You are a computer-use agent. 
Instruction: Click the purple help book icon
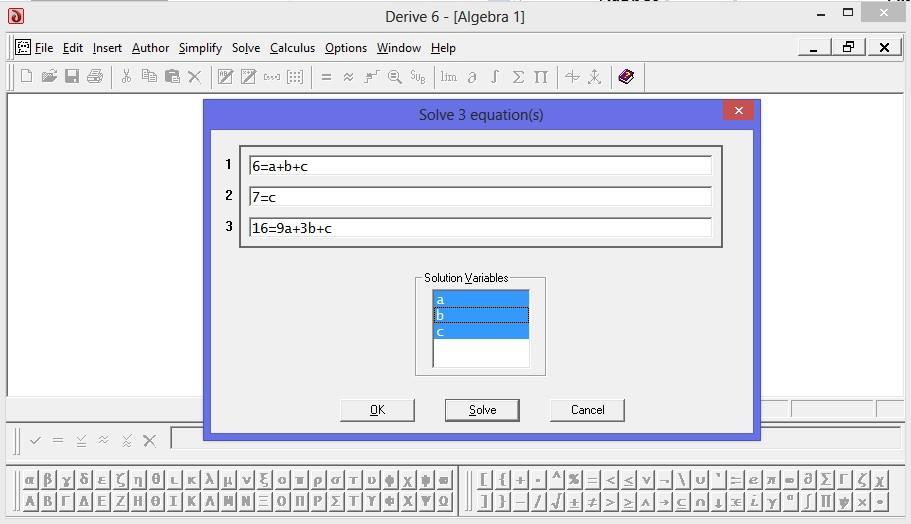(x=626, y=76)
